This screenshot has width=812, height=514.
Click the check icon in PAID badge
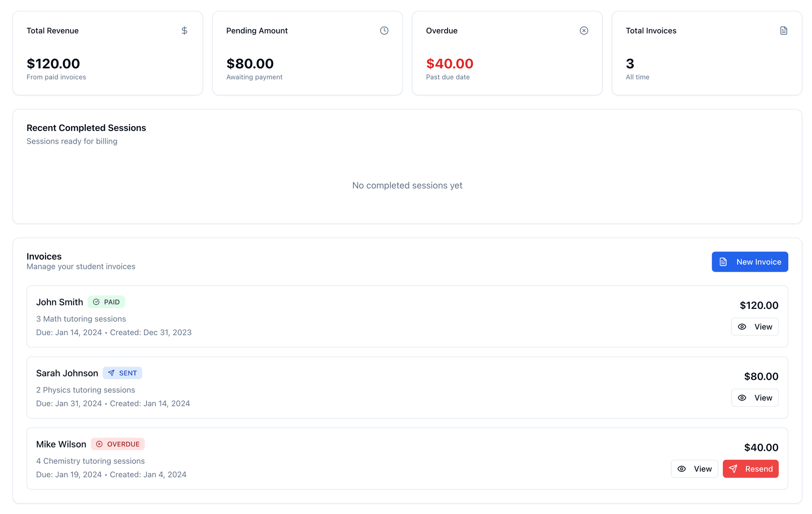pos(96,302)
